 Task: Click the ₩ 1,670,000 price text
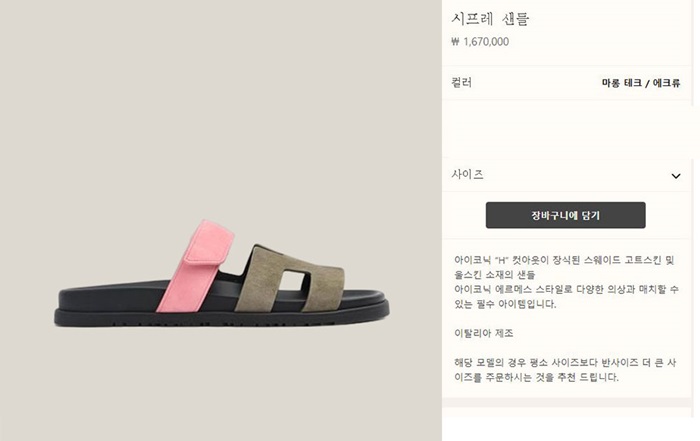pos(480,42)
